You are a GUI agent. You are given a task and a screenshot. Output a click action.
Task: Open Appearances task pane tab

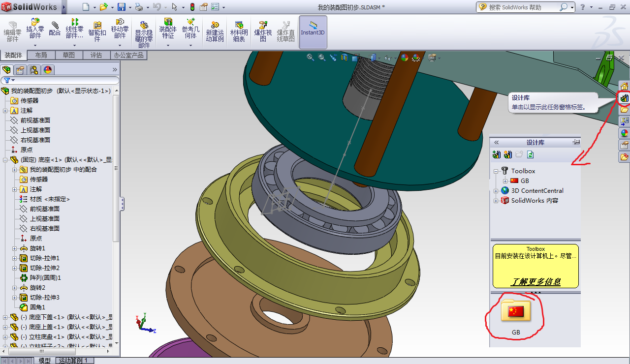pos(624,133)
